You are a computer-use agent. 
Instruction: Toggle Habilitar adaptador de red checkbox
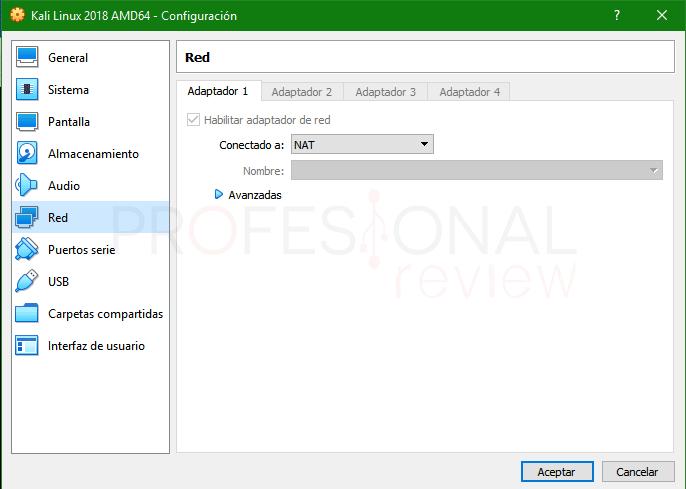(x=193, y=119)
